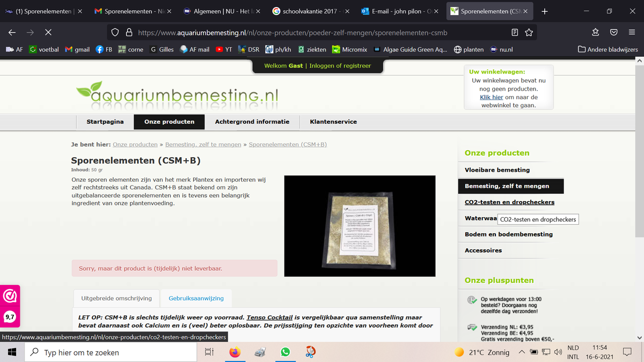Open the Achtergrond informatie menu item

pyautogui.click(x=252, y=122)
